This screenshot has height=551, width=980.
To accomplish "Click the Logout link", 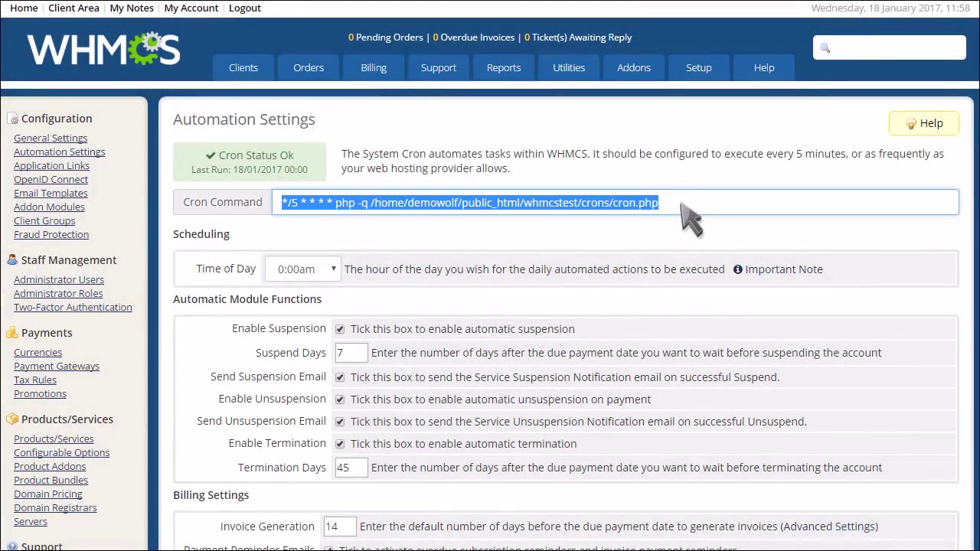I will (245, 8).
